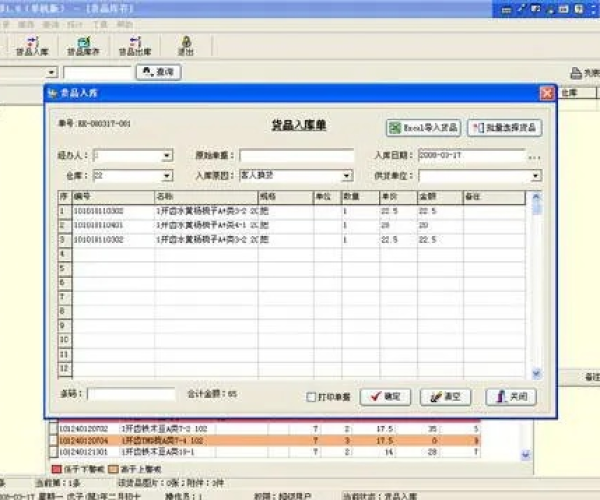The height and width of the screenshot is (500, 600).
Task: Click the 金额 column header
Action: pos(440,197)
